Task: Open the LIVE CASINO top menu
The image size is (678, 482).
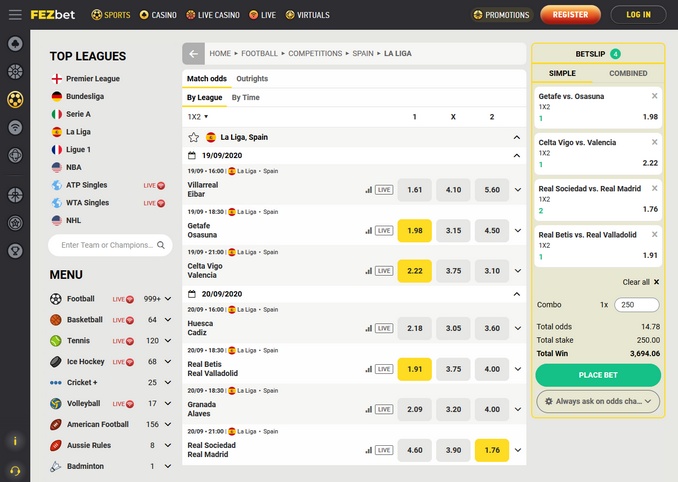Action: [213, 15]
